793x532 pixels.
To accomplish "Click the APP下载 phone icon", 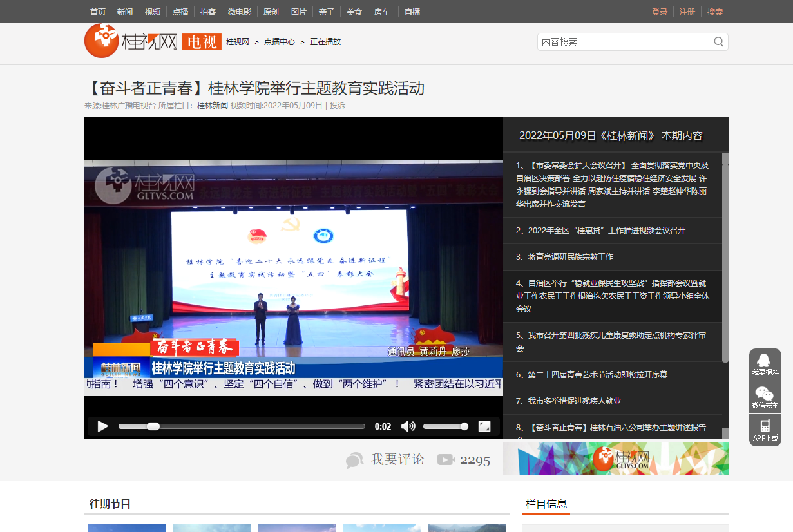I will point(765,430).
